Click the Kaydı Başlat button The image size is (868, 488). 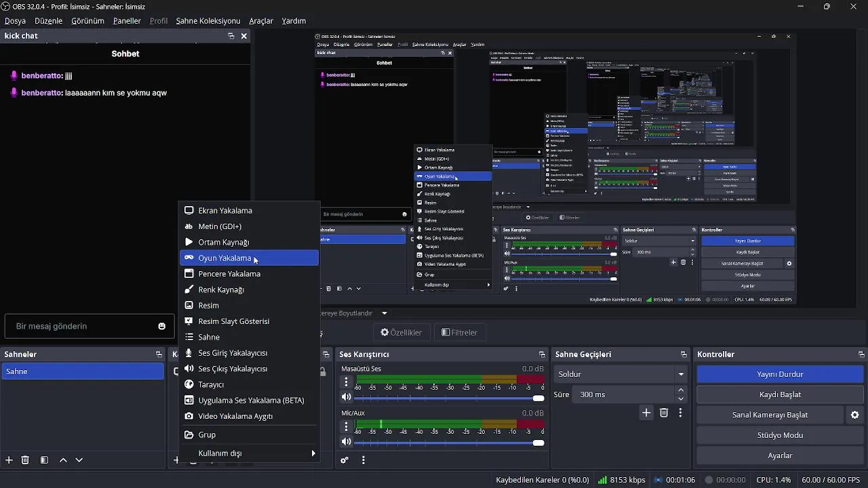click(x=780, y=394)
